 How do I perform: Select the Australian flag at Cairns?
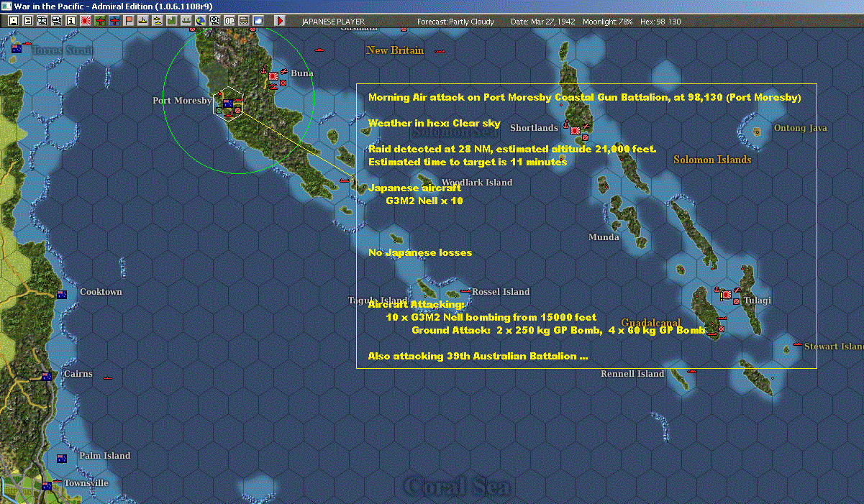(x=47, y=376)
